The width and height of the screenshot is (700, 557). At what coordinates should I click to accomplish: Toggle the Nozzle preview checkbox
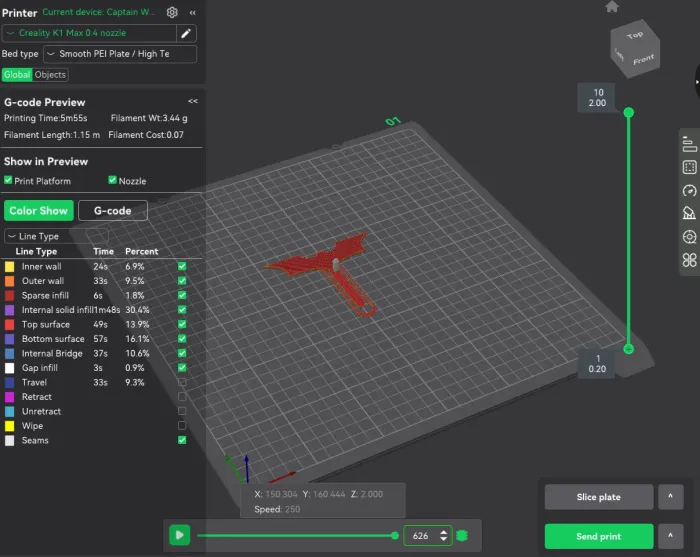tap(112, 181)
